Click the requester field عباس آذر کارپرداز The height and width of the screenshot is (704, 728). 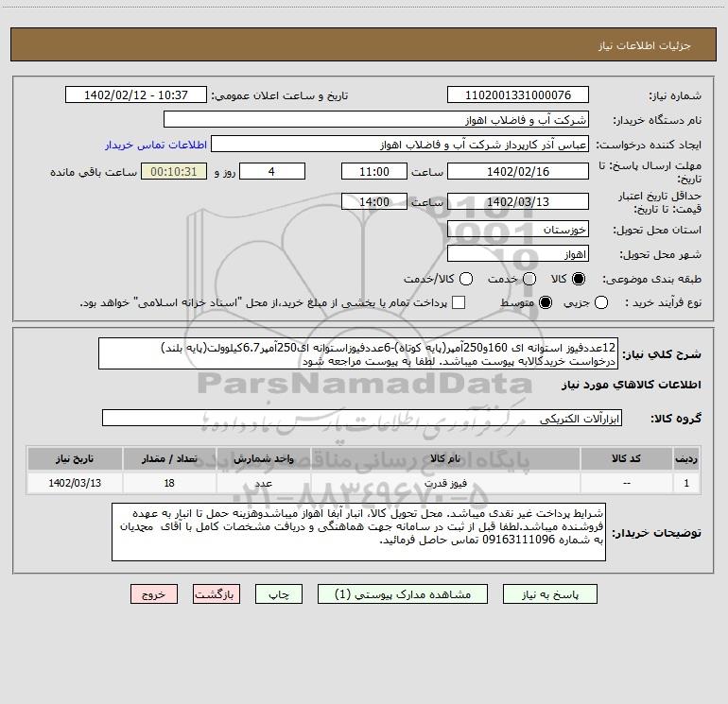400,145
